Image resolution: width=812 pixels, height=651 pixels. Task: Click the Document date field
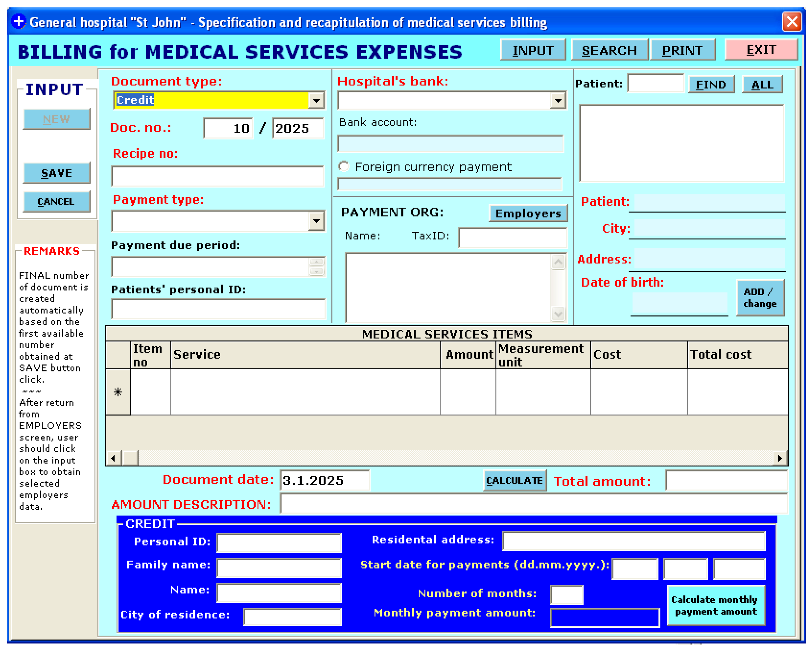[x=325, y=480]
